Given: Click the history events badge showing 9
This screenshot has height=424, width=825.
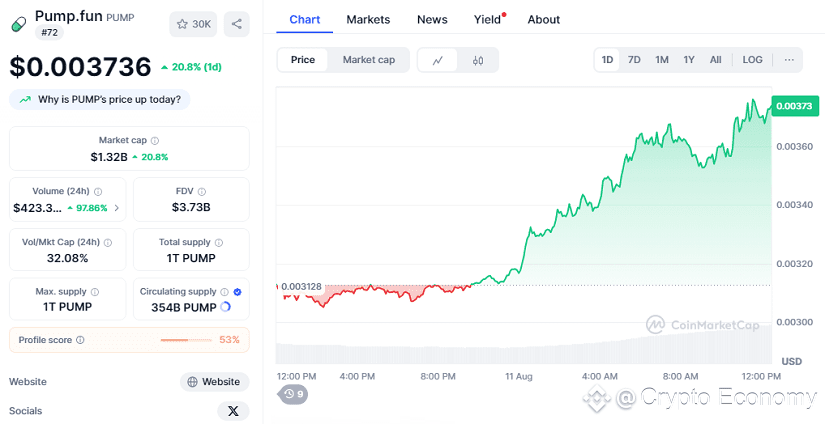Looking at the screenshot, I should point(293,394).
